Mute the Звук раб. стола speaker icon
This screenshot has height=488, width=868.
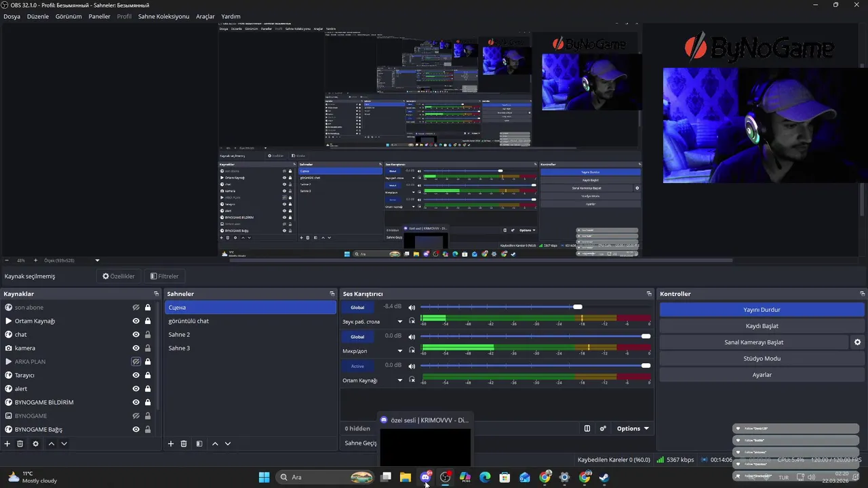(x=412, y=308)
